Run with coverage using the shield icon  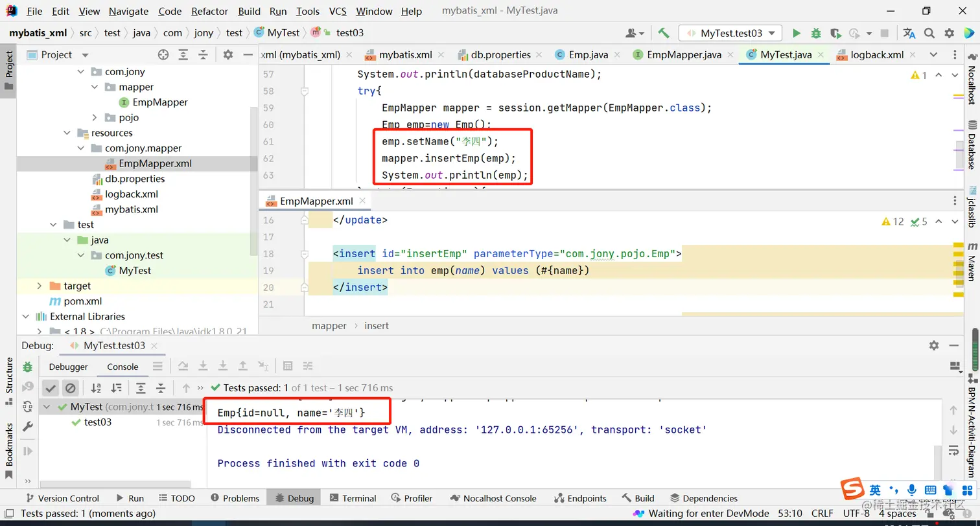[835, 33]
